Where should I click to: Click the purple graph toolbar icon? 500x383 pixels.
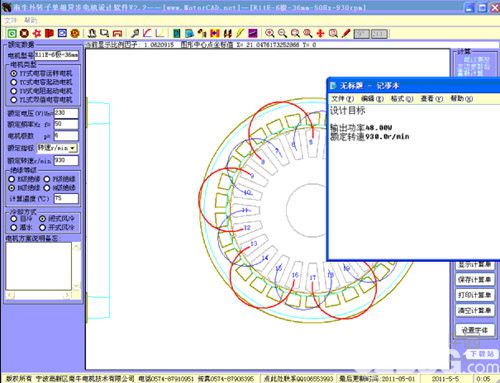tap(253, 33)
